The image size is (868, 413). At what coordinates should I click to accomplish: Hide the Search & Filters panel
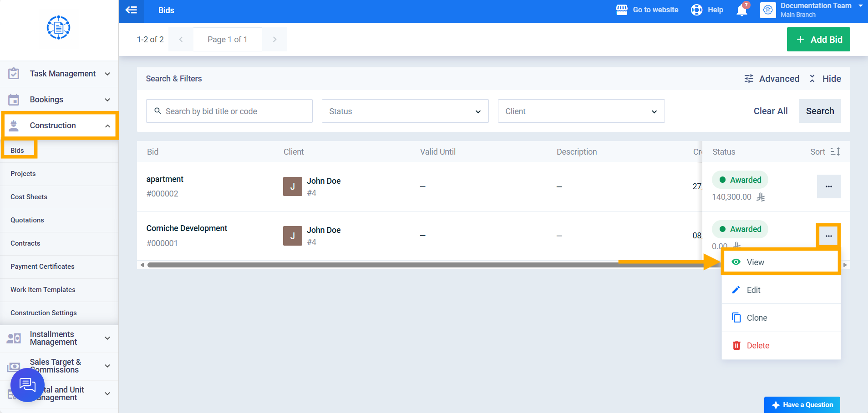(x=826, y=79)
